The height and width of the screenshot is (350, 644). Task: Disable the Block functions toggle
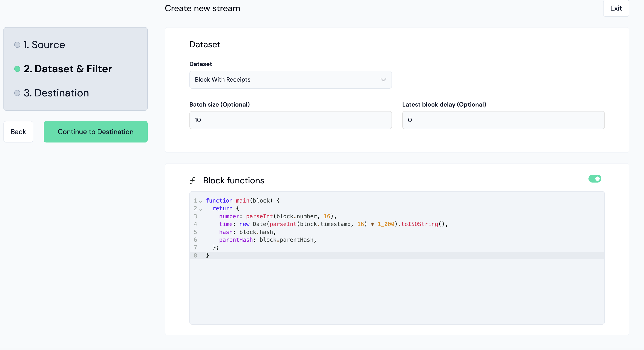594,178
